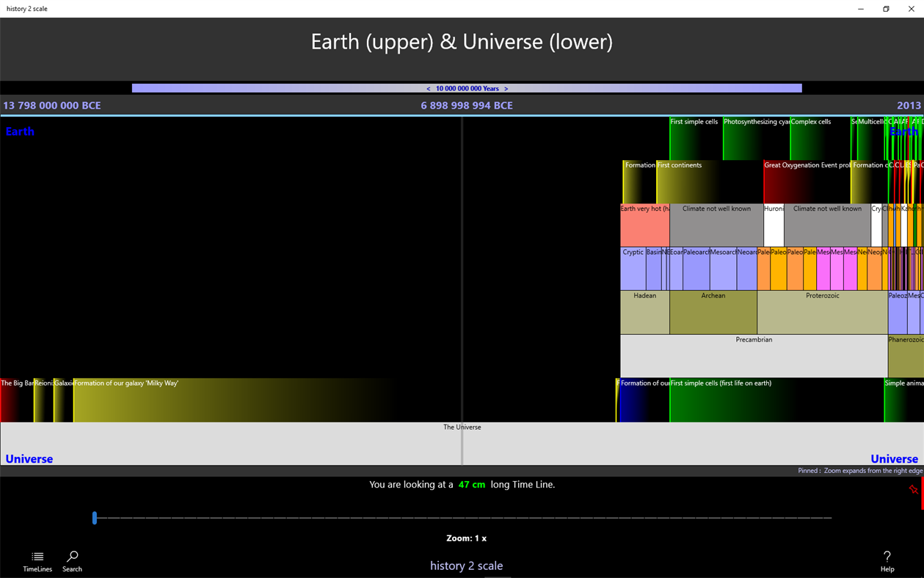Click the middle of the zoom slider track
The width and height of the screenshot is (924, 578).
(463, 518)
